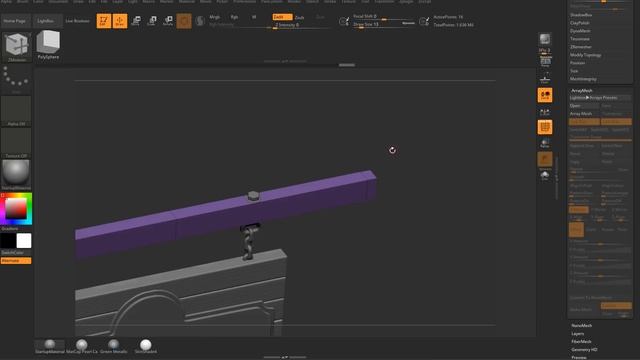Select the StartupMaterial at the bottom shelf
Viewport: 640px width, 360px height.
[x=49, y=346]
